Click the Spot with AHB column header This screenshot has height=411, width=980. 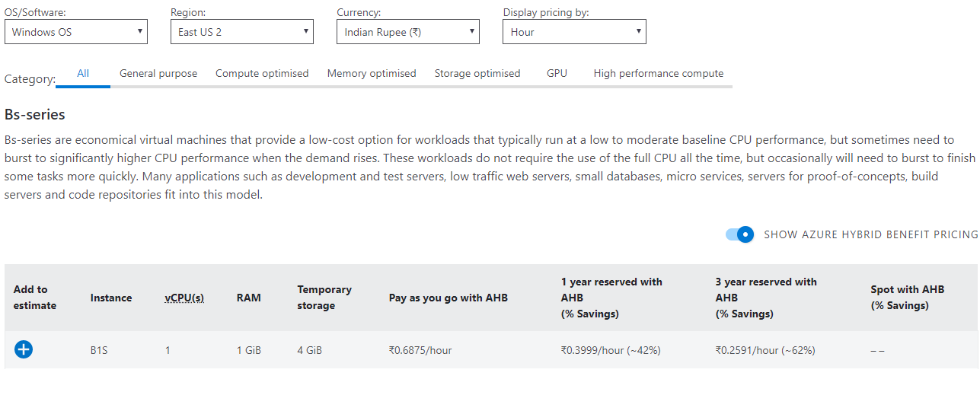(907, 298)
